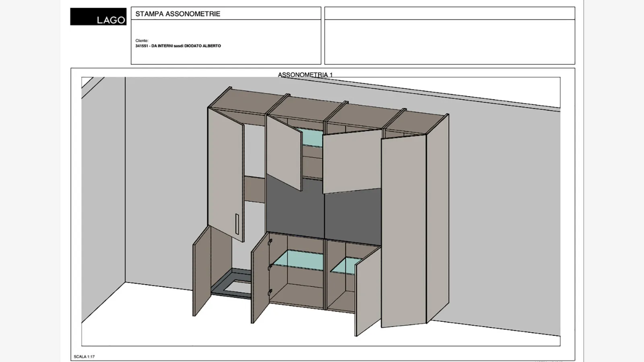The width and height of the screenshot is (644, 362).
Task: Select the large rightmost open wardrobe door
Action: click(403, 229)
